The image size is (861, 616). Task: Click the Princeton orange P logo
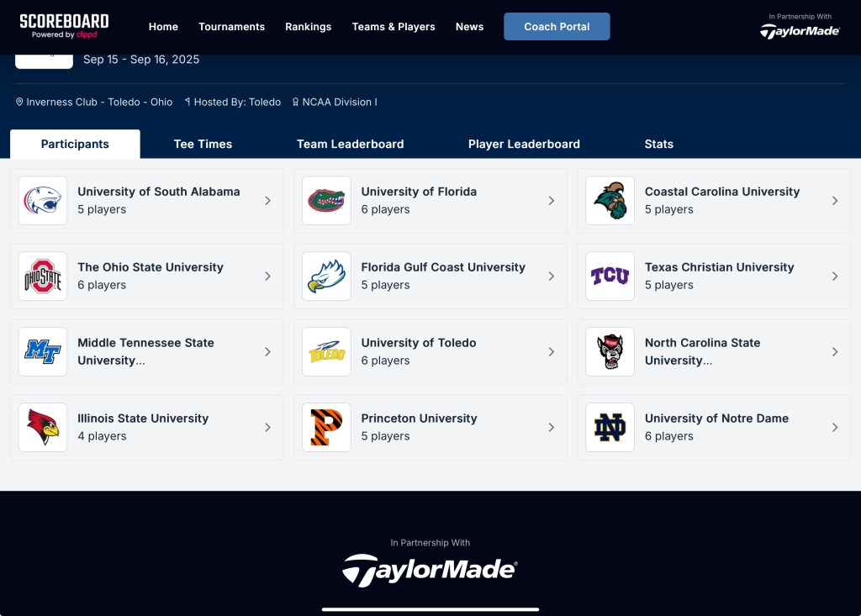(326, 428)
